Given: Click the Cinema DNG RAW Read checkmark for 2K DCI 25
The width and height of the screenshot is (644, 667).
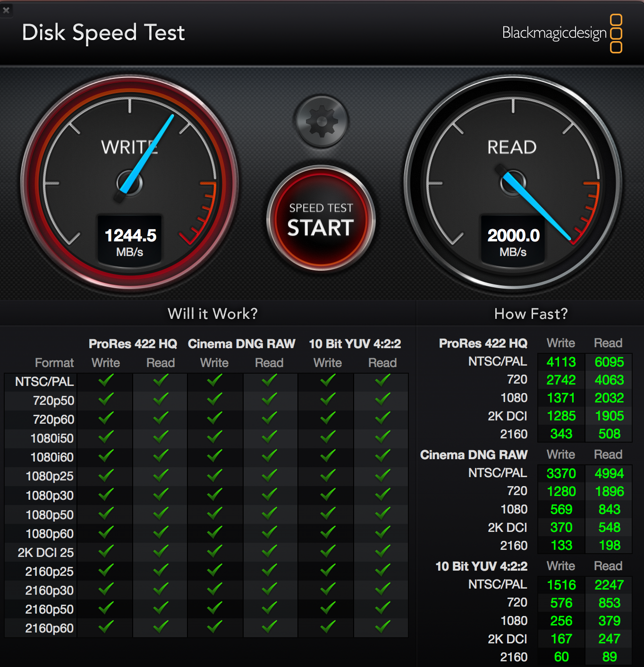Looking at the screenshot, I should (x=269, y=551).
